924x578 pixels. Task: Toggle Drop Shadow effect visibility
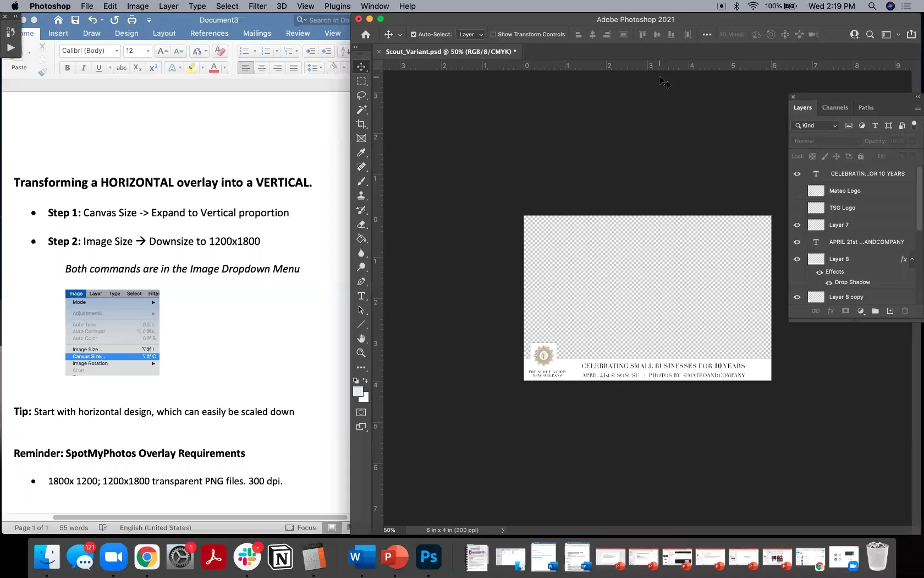(829, 282)
